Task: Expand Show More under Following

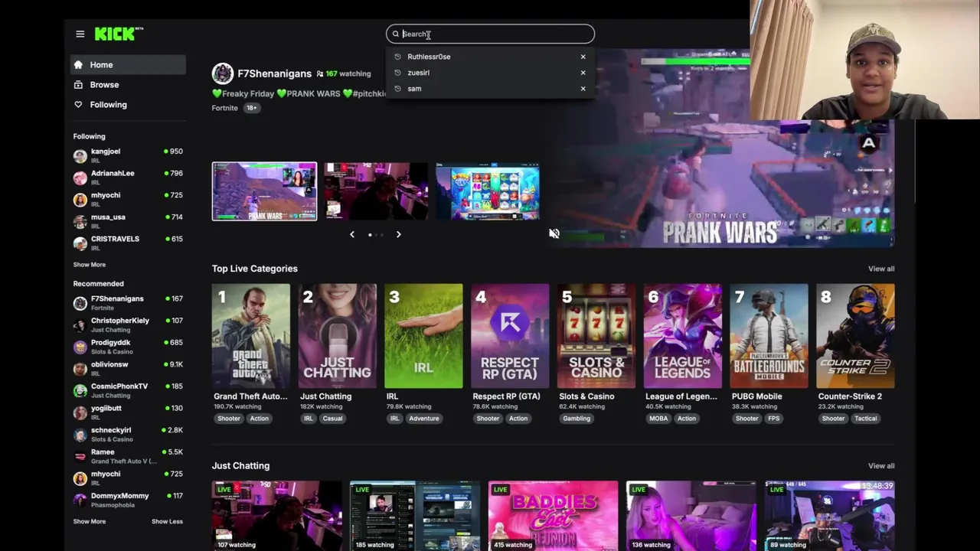Action: point(90,265)
